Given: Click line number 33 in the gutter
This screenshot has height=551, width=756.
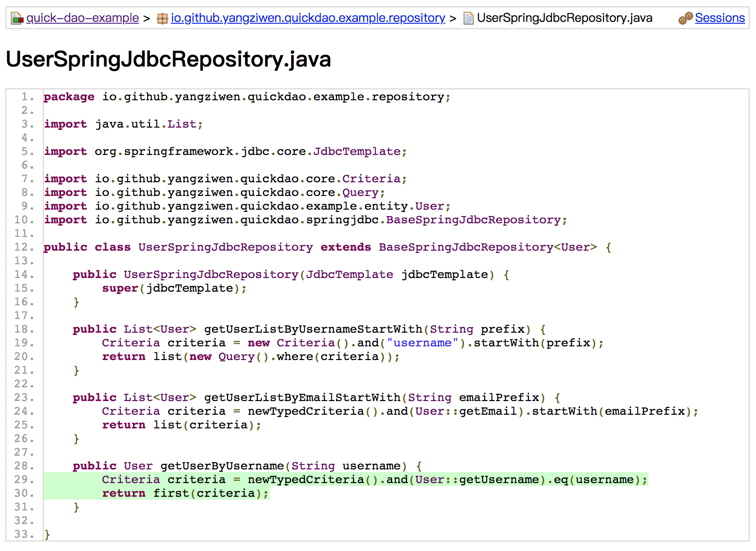Looking at the screenshot, I should pos(24,535).
